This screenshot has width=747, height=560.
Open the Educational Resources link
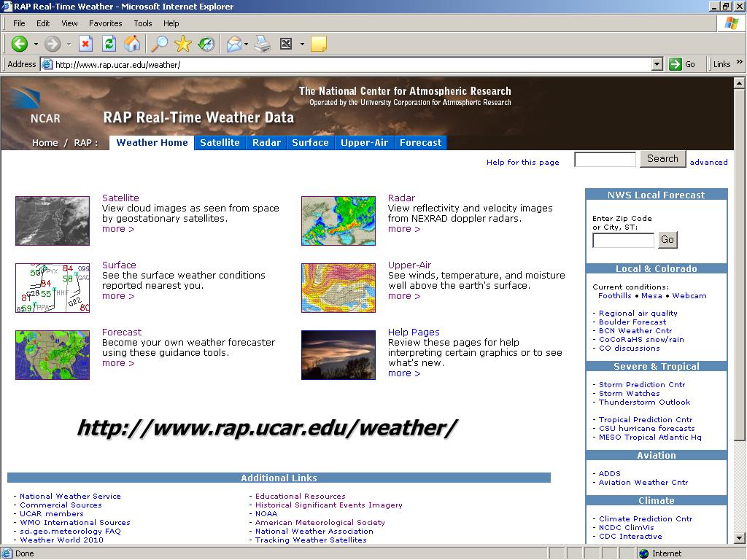(x=300, y=496)
